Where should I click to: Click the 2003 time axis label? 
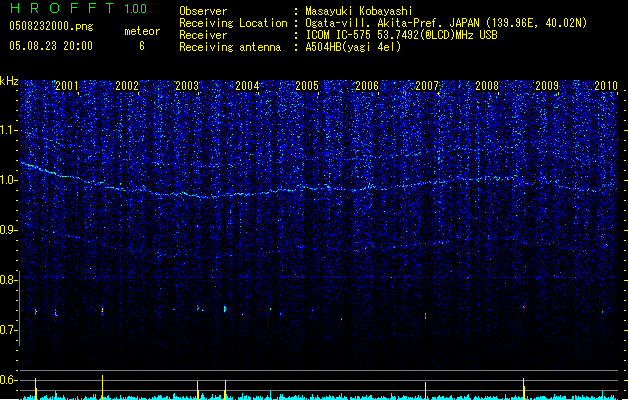(x=187, y=85)
